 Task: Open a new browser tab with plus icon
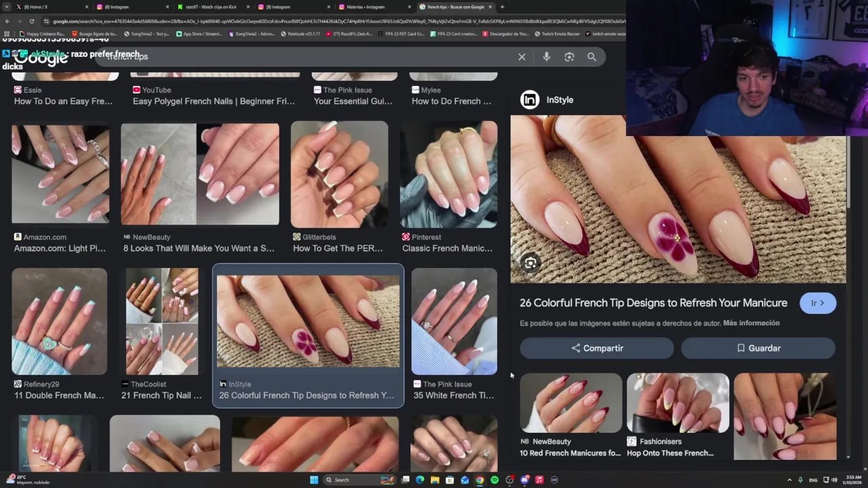coord(502,7)
